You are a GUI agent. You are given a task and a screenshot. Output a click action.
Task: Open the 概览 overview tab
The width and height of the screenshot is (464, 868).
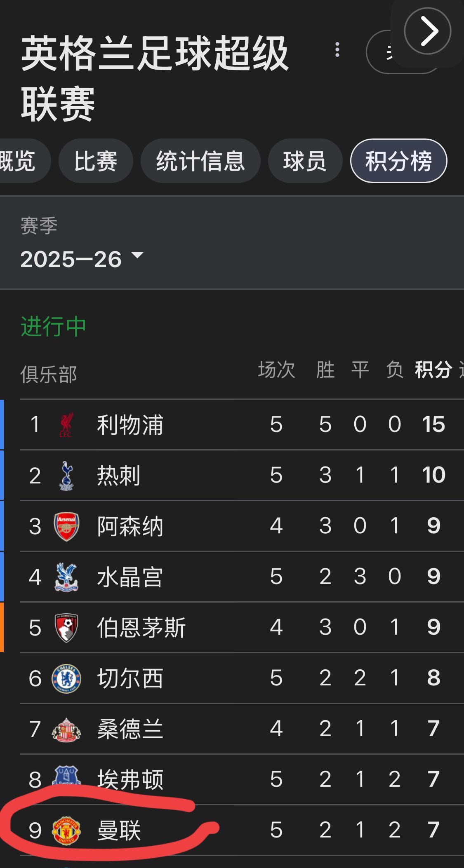pos(19,161)
